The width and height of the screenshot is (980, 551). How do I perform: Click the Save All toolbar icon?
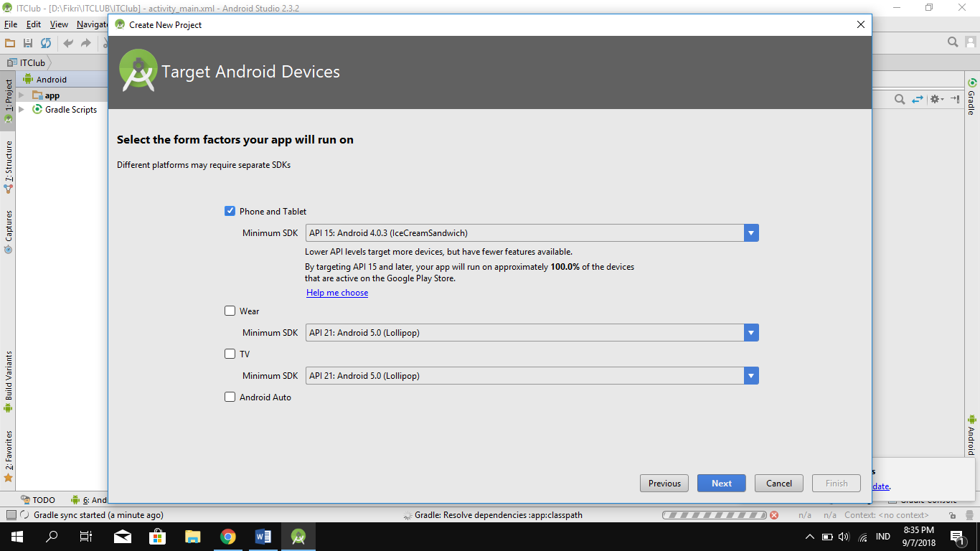click(28, 43)
